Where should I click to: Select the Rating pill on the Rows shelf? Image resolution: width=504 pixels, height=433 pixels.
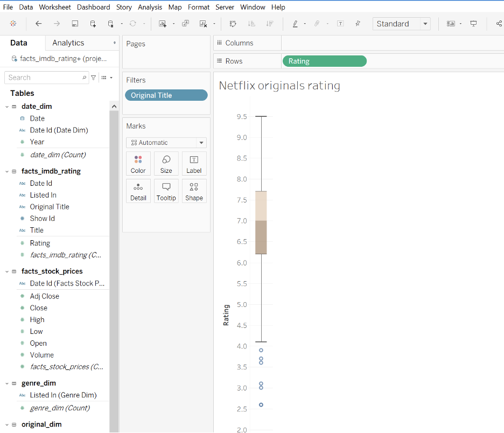[x=324, y=61]
